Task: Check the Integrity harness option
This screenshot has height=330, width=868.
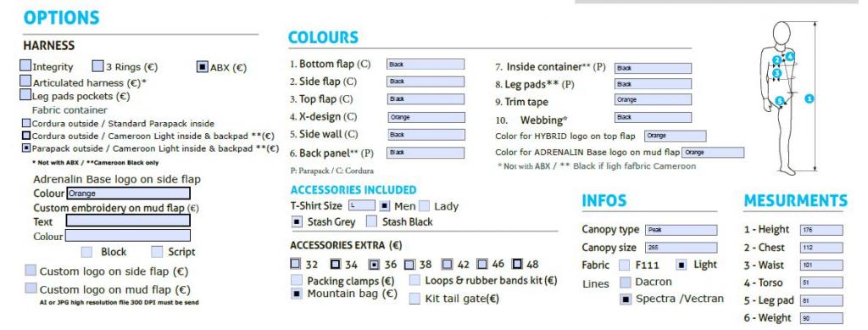Action: tap(25, 65)
